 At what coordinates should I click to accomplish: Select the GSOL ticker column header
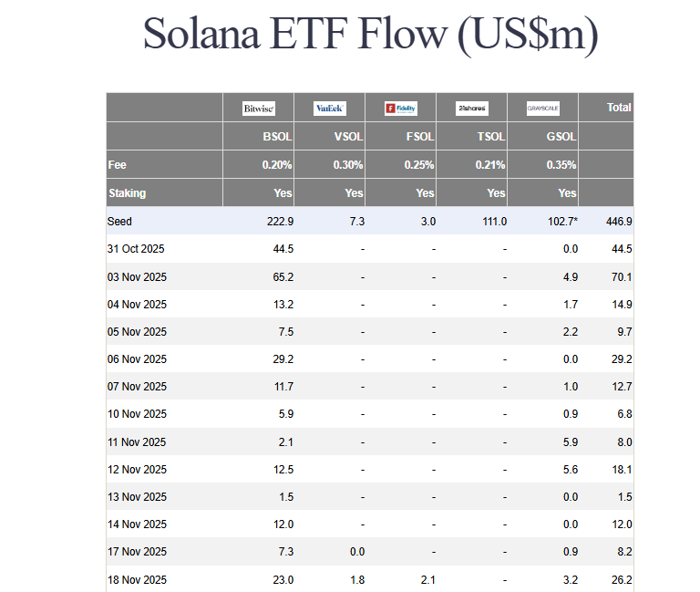(x=561, y=137)
